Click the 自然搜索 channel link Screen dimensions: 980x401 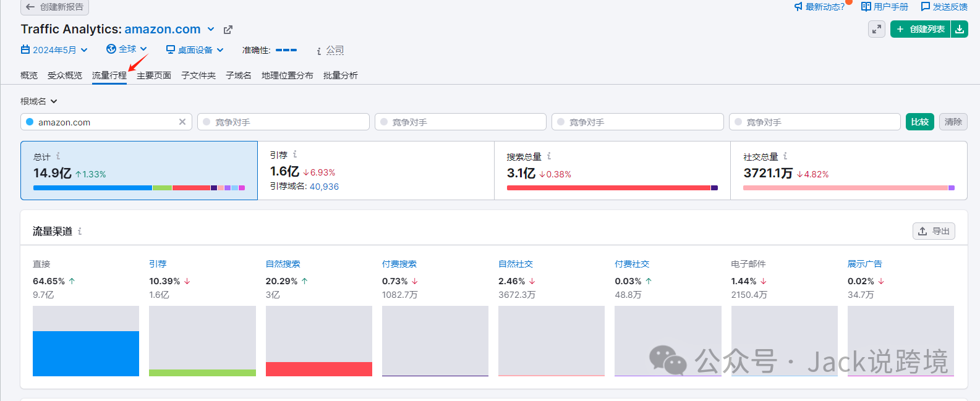pos(283,264)
